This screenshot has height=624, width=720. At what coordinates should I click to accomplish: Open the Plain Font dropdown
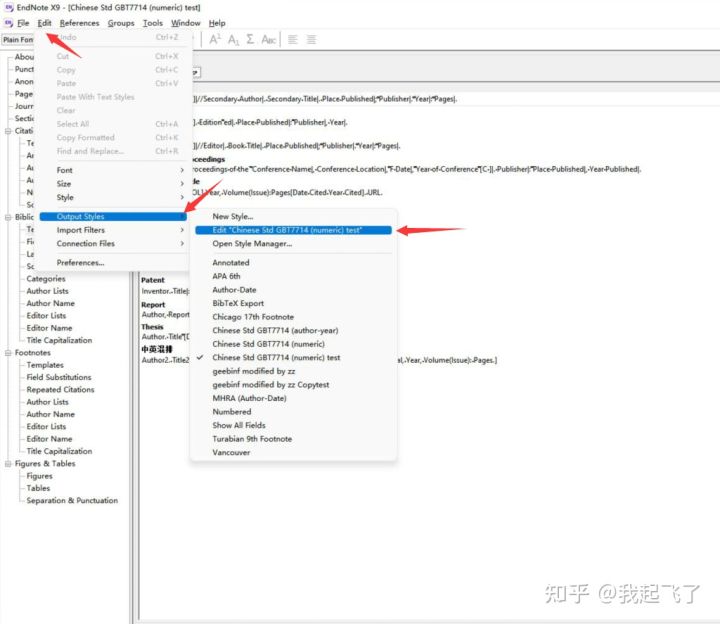(x=18, y=39)
